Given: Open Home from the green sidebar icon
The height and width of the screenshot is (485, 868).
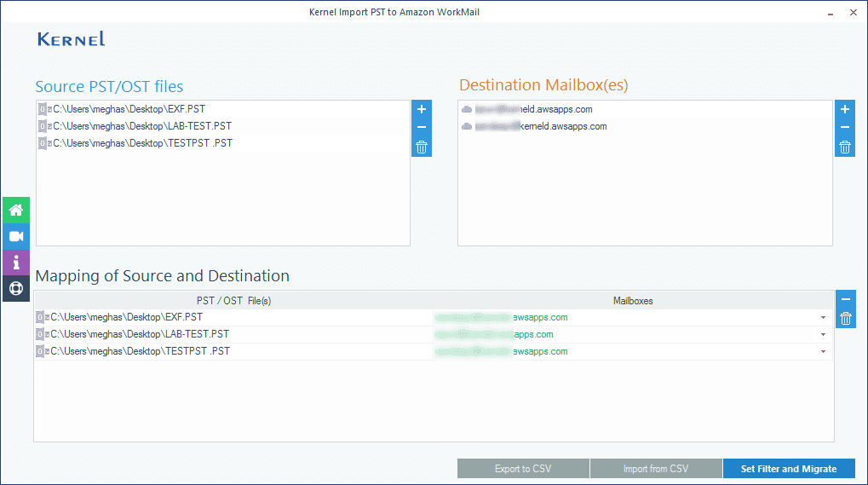Looking at the screenshot, I should click(x=16, y=211).
